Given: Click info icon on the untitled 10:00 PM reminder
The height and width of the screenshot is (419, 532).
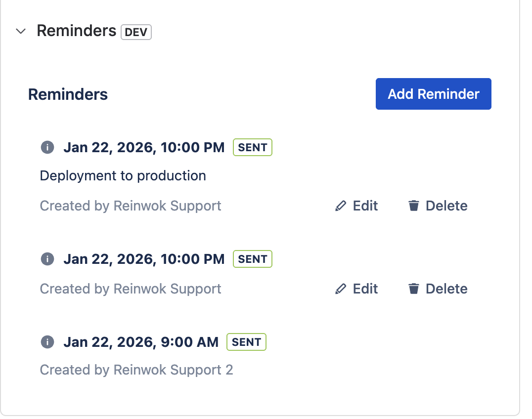Looking at the screenshot, I should tap(47, 259).
